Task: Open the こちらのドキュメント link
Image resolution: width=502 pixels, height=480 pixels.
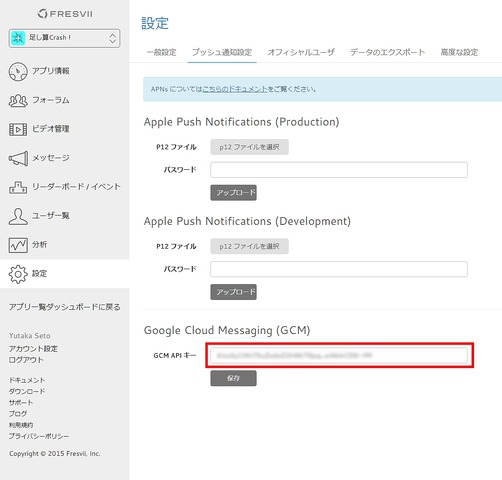Action: pyautogui.click(x=235, y=89)
